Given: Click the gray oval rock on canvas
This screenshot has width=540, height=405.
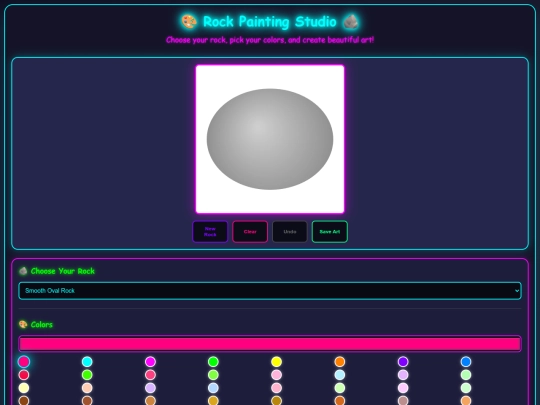Looking at the screenshot, I should 270,139.
